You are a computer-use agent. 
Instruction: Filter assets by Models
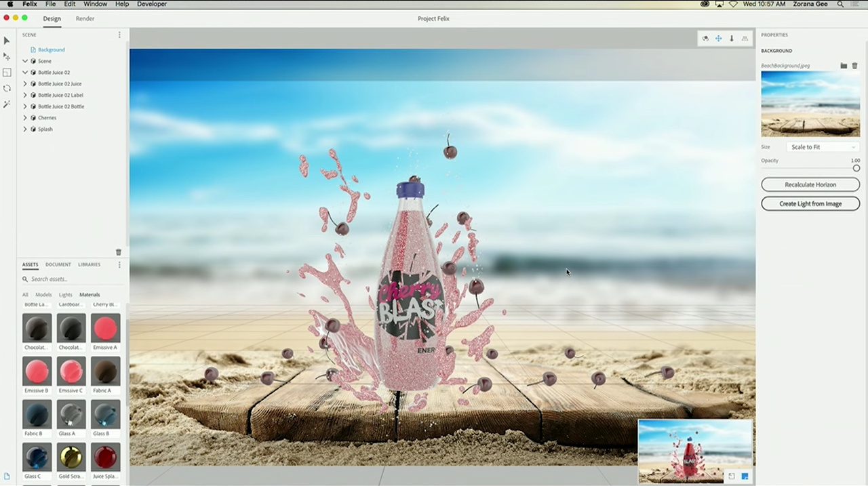tap(43, 295)
